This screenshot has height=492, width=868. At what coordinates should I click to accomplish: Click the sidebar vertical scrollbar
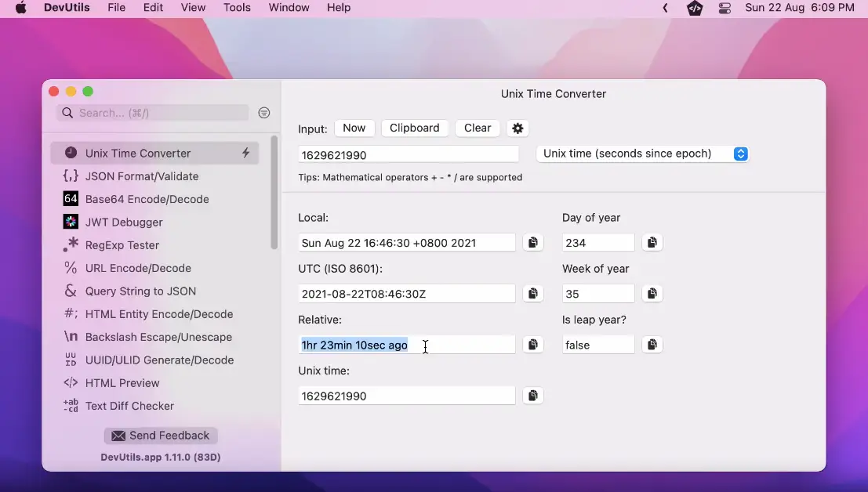coord(274,193)
